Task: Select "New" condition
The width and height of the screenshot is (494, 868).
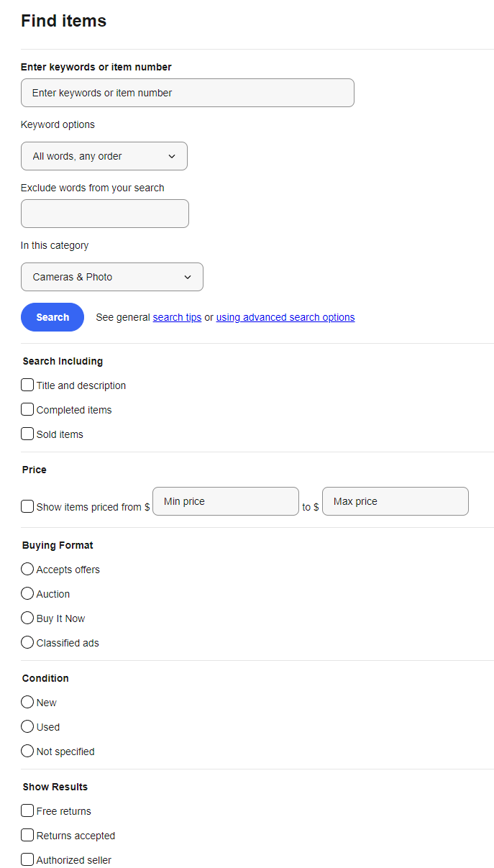Action: (x=27, y=702)
